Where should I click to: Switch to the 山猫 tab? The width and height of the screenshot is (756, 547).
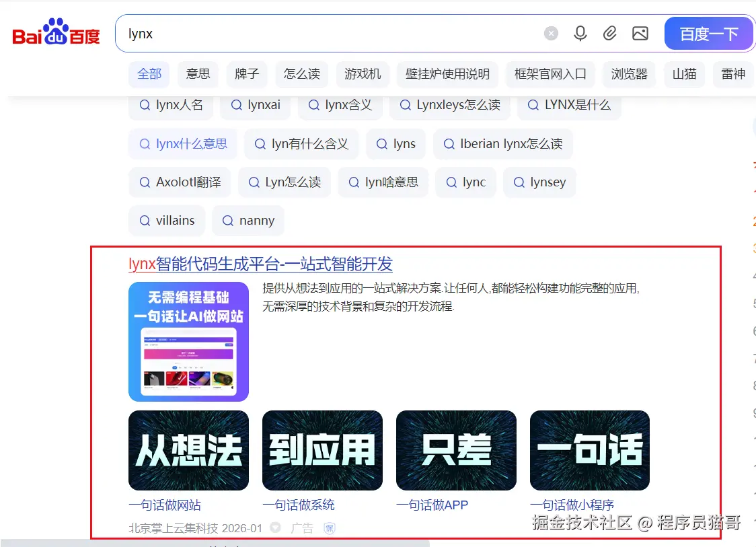tap(684, 74)
